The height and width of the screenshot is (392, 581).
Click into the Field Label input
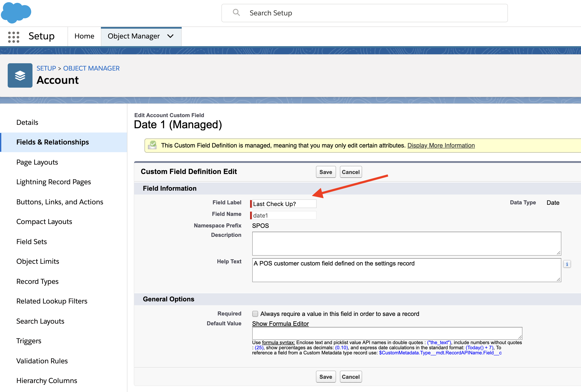(x=284, y=204)
